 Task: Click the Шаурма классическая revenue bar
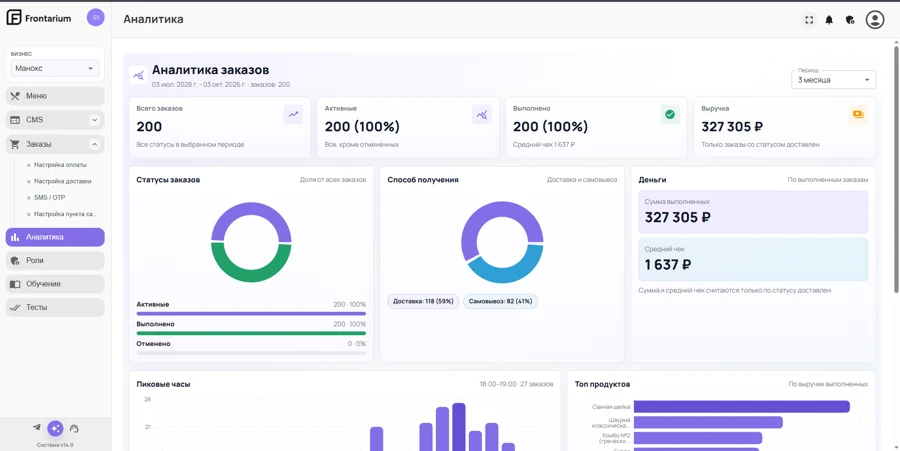coord(708,422)
